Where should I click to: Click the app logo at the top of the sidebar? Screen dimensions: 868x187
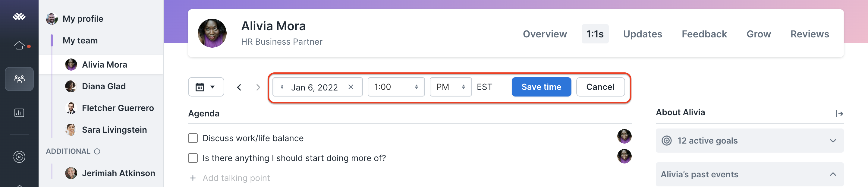pyautogui.click(x=19, y=16)
